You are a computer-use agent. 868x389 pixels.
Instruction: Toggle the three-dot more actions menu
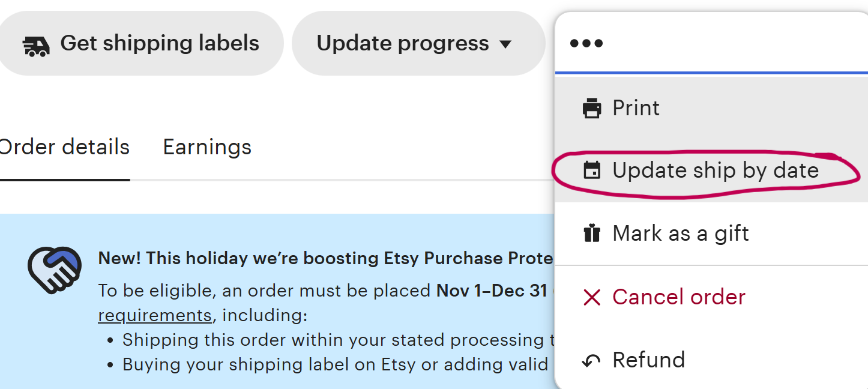pos(586,43)
